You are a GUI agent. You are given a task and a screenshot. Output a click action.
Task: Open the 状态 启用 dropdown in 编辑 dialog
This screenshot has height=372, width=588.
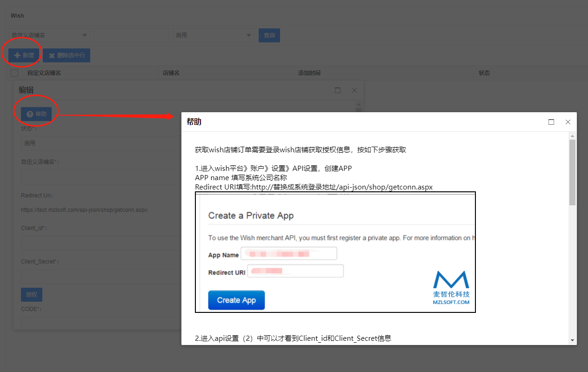pyautogui.click(x=101, y=143)
